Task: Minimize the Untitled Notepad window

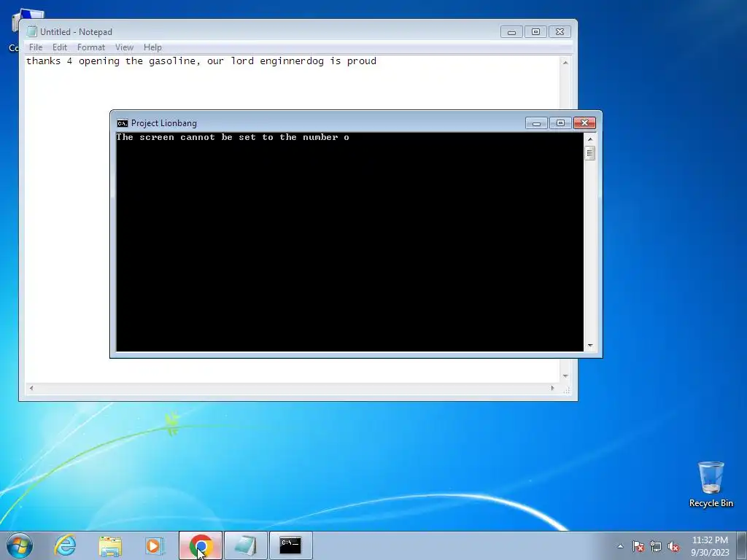Action: tap(511, 32)
